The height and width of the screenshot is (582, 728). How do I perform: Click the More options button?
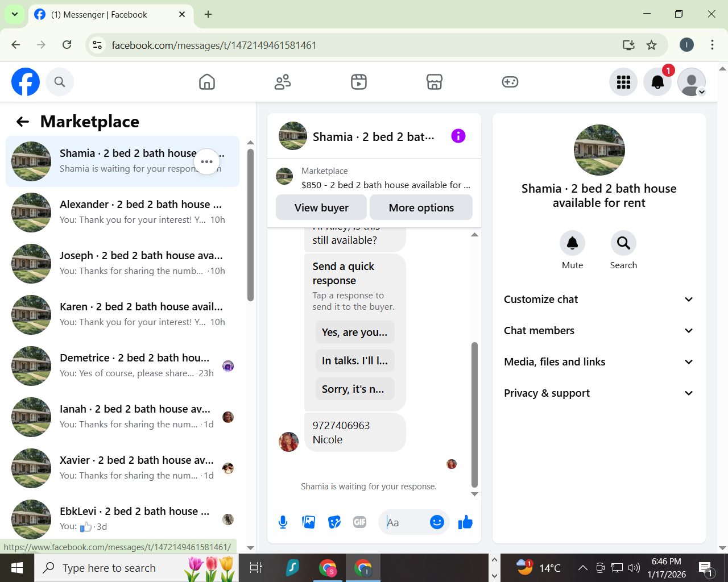pos(421,207)
